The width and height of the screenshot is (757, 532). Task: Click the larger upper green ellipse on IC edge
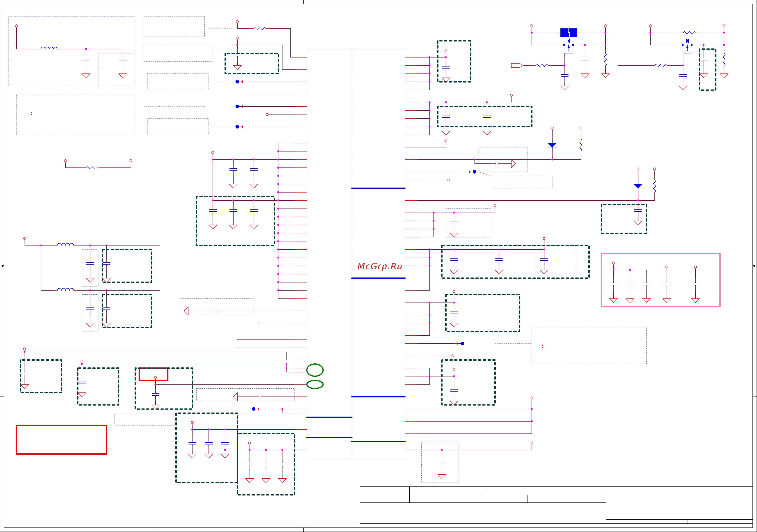pyautogui.click(x=315, y=370)
